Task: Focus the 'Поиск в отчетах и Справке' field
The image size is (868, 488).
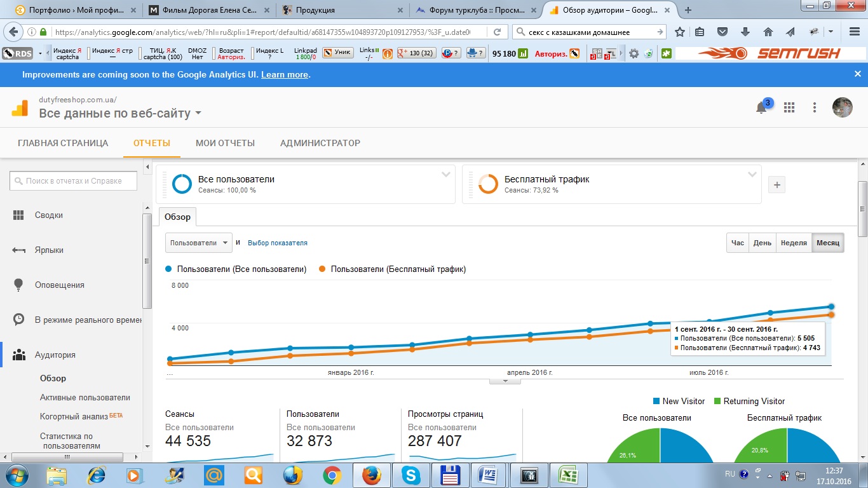Action: [74, 180]
